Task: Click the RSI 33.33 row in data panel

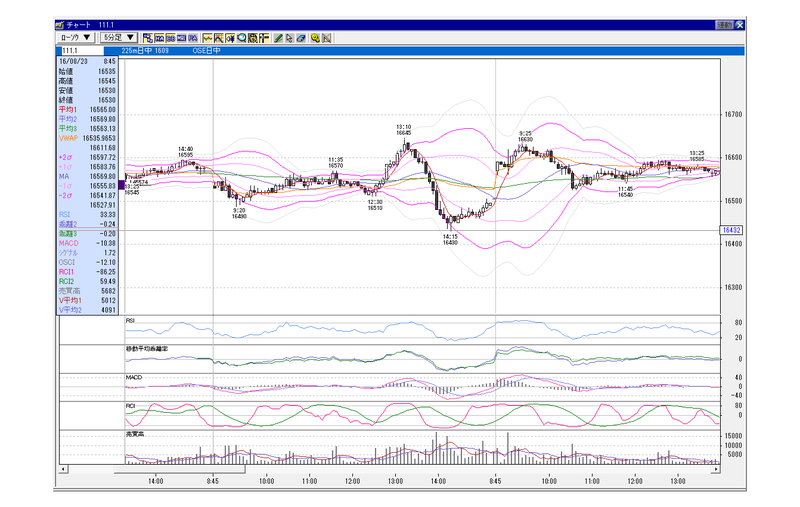Action: point(87,215)
